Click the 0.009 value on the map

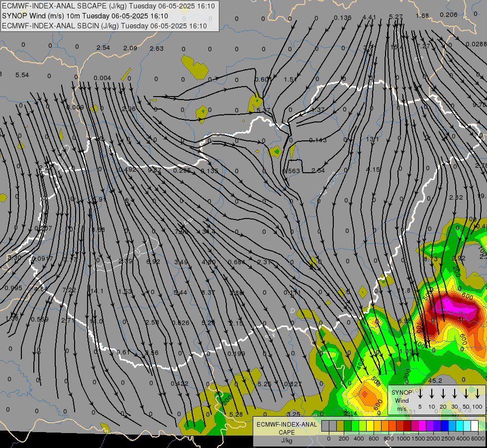[x=75, y=107]
